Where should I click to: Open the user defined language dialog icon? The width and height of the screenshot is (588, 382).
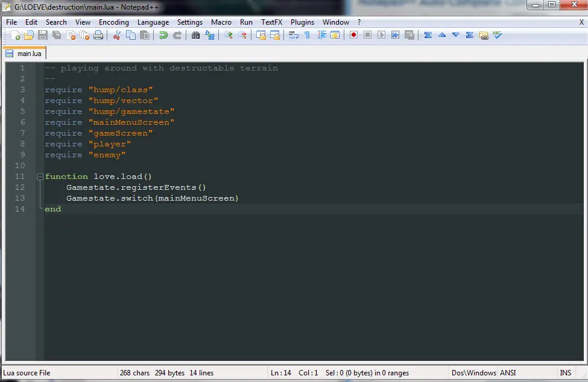click(x=335, y=35)
